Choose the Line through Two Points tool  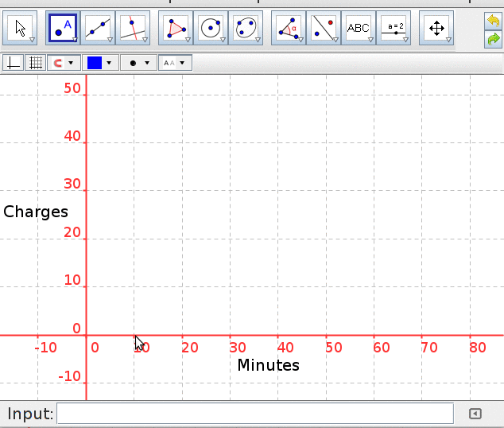click(97, 28)
